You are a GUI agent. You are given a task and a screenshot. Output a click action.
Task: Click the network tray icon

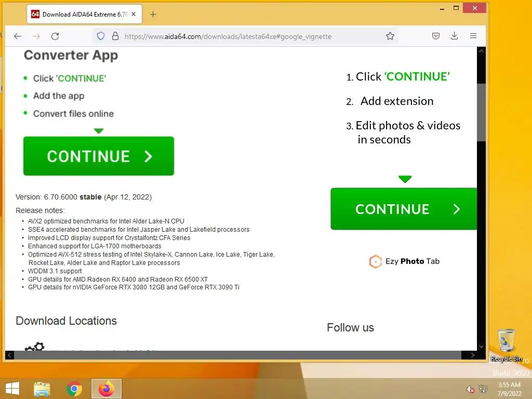click(483, 389)
